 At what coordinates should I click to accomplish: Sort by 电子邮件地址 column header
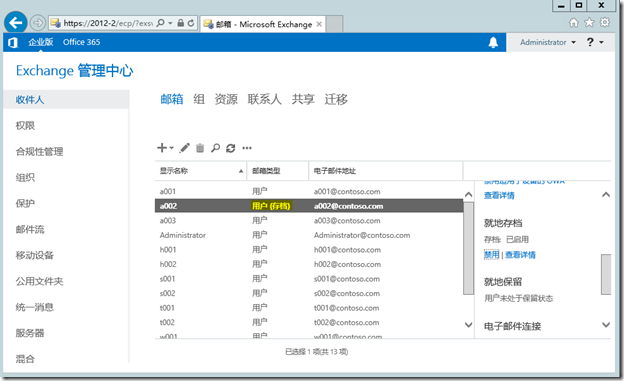[x=386, y=171]
